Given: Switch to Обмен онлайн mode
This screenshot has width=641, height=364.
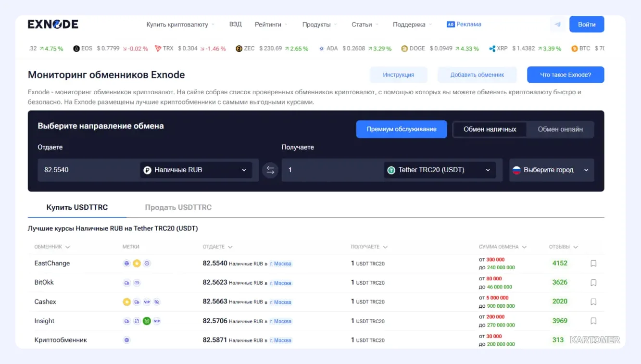Looking at the screenshot, I should pyautogui.click(x=560, y=129).
